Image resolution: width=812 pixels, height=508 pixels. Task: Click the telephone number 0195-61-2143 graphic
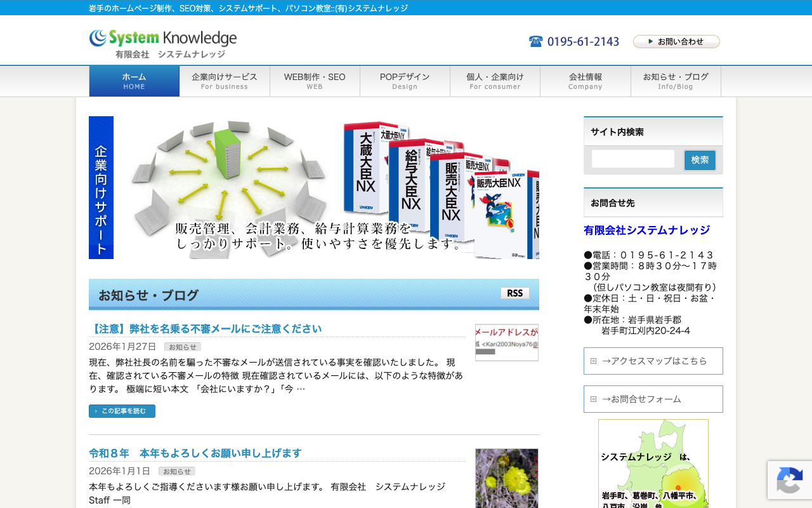tap(574, 41)
